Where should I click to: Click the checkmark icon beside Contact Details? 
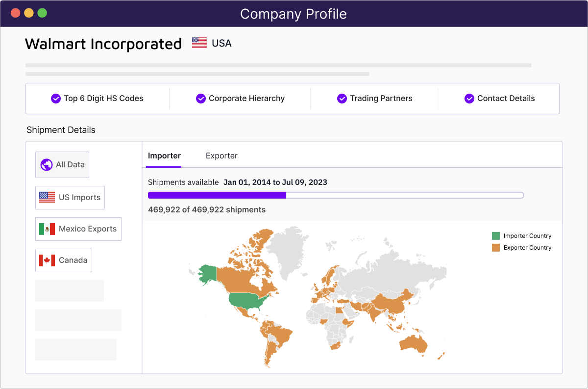pyautogui.click(x=469, y=98)
